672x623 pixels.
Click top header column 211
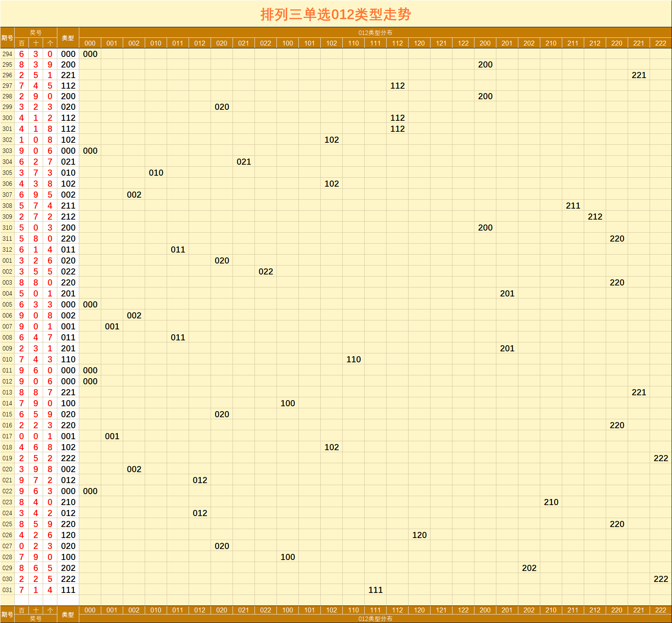click(573, 43)
